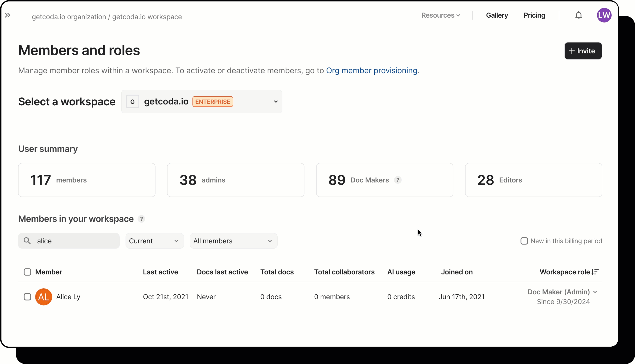This screenshot has width=635, height=364.
Task: Open the getcoda.io workspace selector dropdown
Action: click(202, 102)
